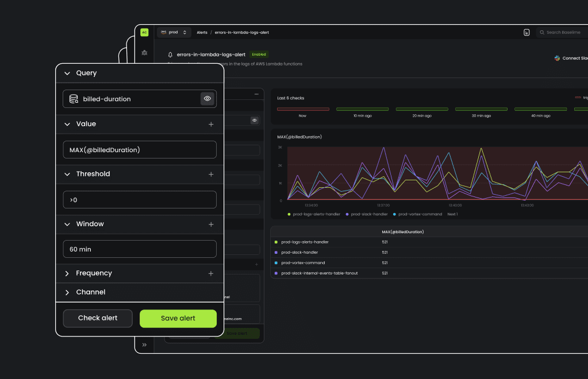Toggle prod-slack-handler chart legend
Image resolution: width=588 pixels, height=379 pixels.
[x=367, y=214]
